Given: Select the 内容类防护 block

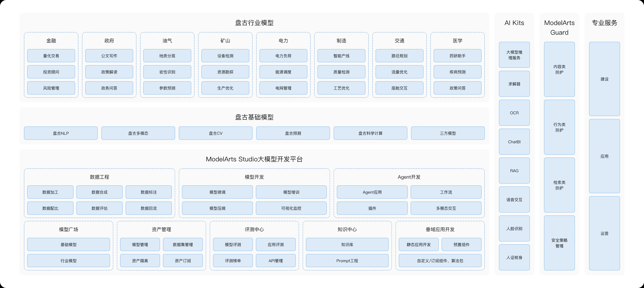Looking at the screenshot, I should coord(559,69).
